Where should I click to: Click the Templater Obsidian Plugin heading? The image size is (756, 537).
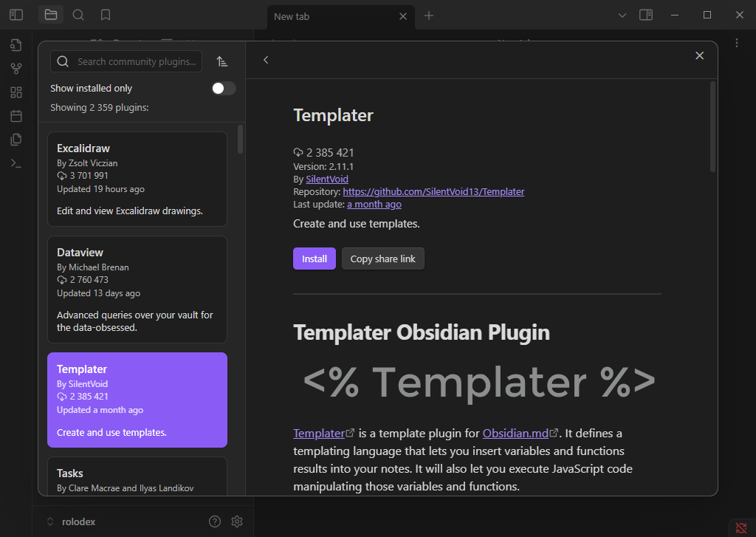coord(422,332)
